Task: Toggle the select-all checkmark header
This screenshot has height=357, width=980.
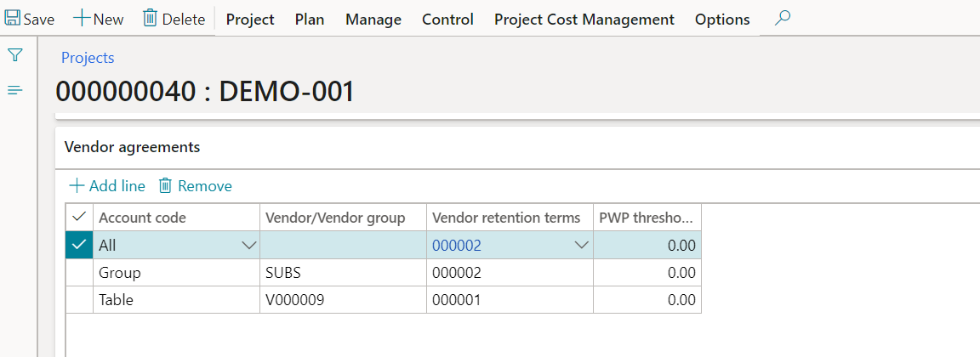Action: click(x=79, y=218)
